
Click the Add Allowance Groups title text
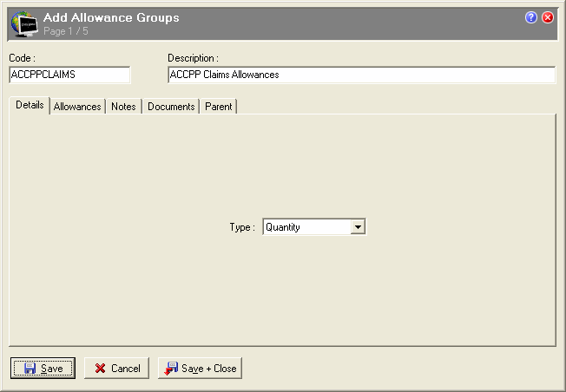tap(111, 17)
